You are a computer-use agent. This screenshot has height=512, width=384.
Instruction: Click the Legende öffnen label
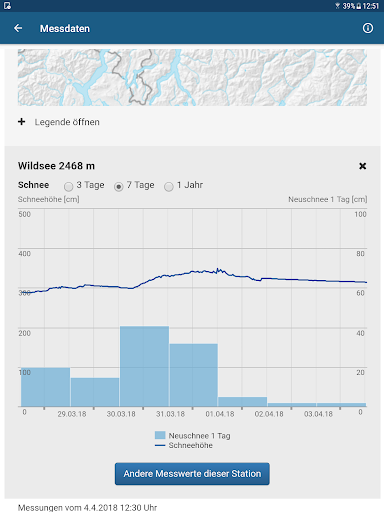click(67, 122)
